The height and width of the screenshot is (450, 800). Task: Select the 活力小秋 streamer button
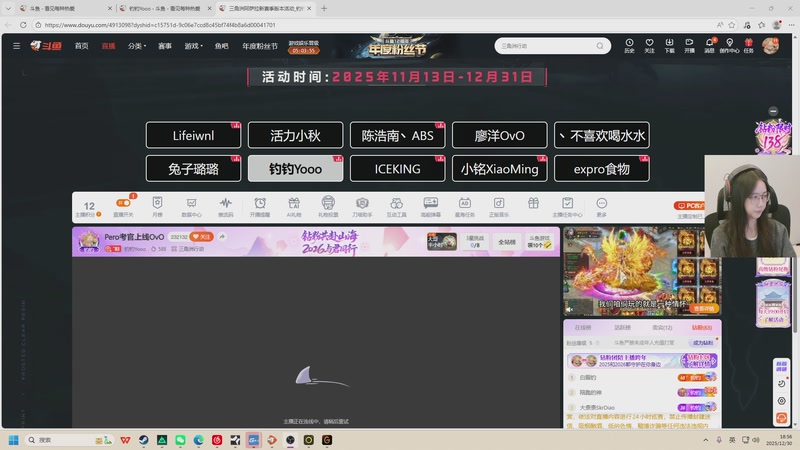[x=295, y=135]
